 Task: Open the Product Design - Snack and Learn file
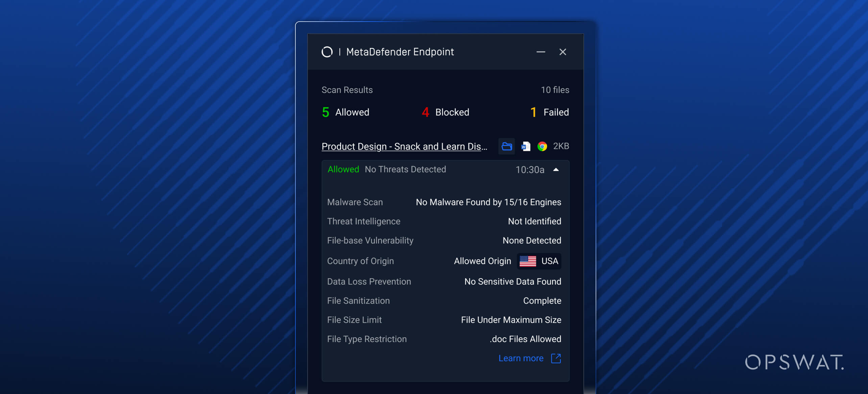(404, 146)
